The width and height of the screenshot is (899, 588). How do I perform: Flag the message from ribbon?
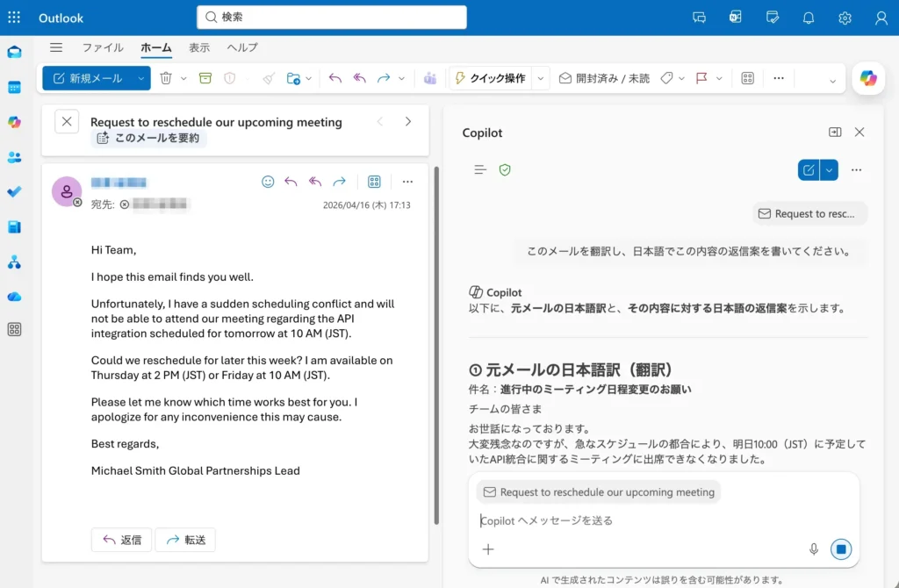[x=701, y=78]
